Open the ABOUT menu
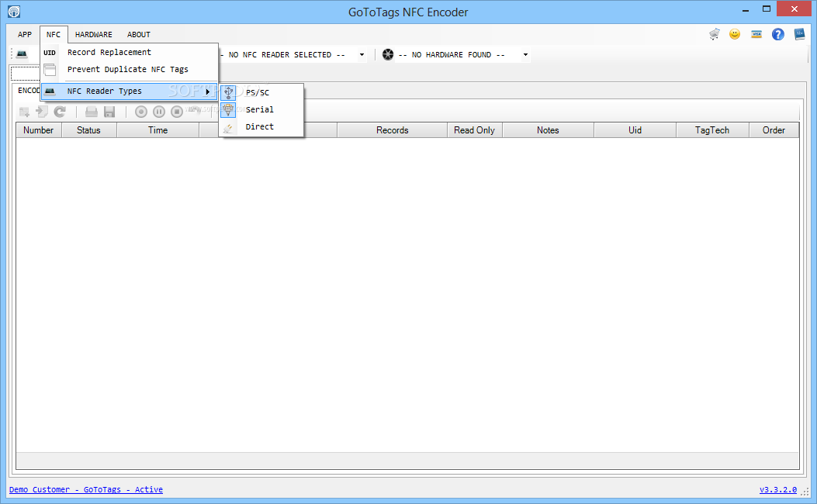The height and width of the screenshot is (504, 817). coord(139,34)
